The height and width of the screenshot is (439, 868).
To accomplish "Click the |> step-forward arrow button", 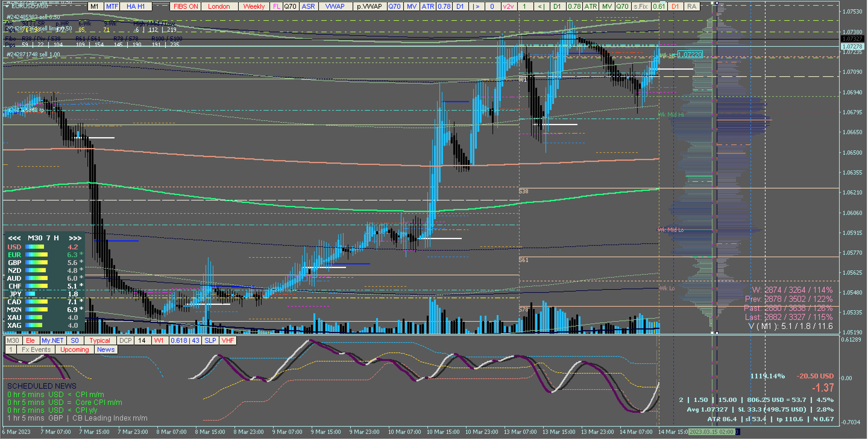I will [x=476, y=6].
